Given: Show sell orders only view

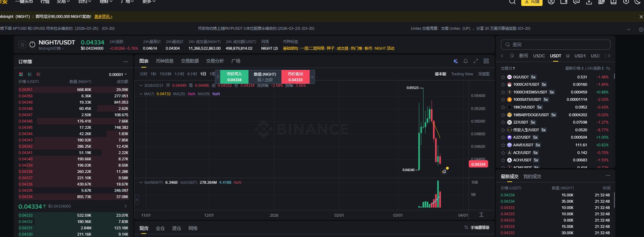Looking at the screenshot, I should [x=38, y=74].
